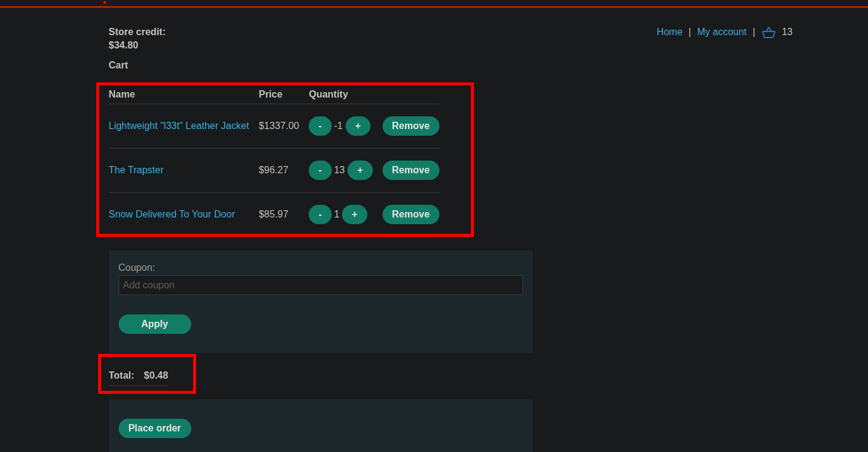868x452 pixels.
Task: Open The Trapster product page
Action: 136,170
